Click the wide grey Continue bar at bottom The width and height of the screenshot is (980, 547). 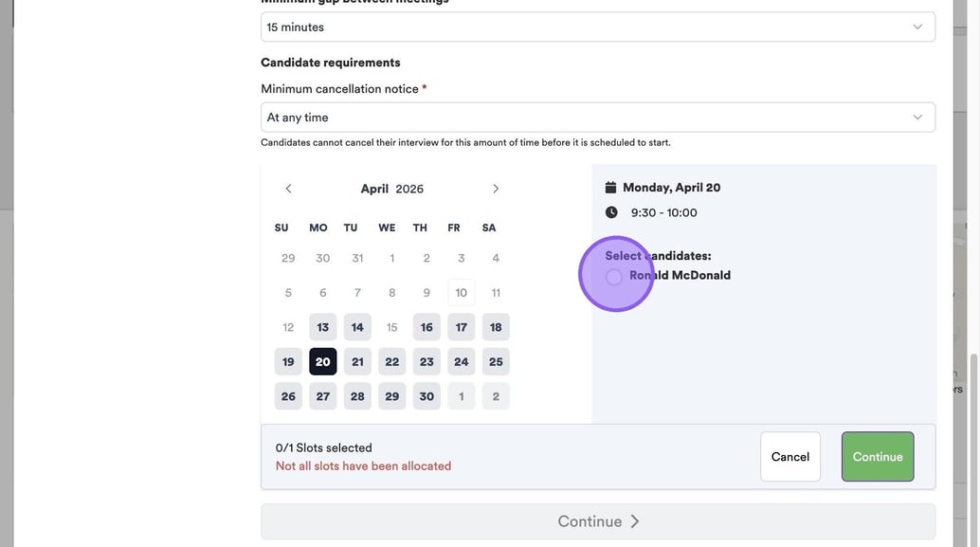pos(597,521)
